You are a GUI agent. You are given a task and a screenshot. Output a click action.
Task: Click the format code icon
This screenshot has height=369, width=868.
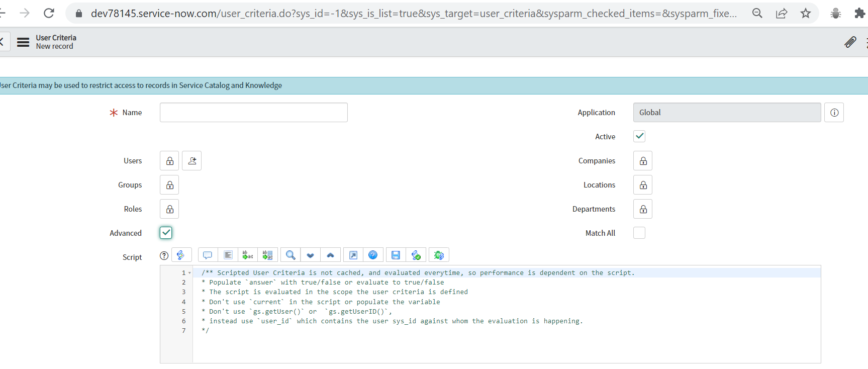click(228, 255)
